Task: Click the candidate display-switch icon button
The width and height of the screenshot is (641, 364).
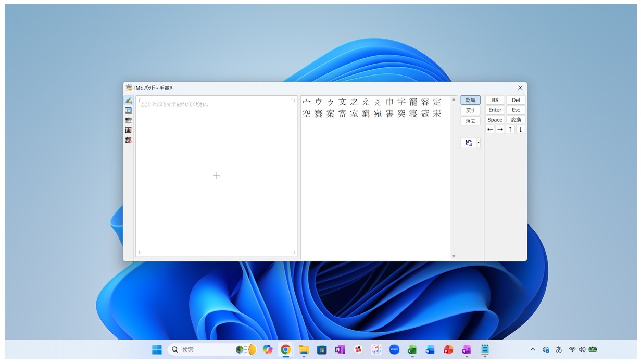Action: [x=469, y=143]
